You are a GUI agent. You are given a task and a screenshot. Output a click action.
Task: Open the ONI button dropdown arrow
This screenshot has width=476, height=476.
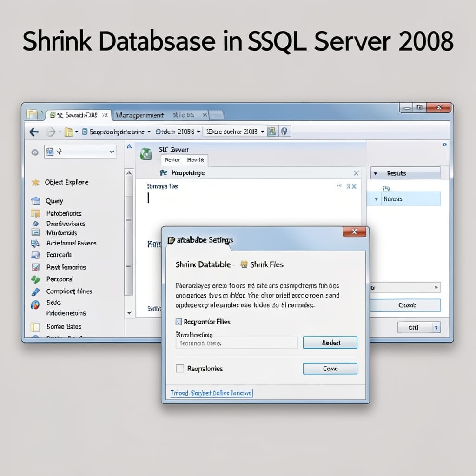click(x=436, y=327)
